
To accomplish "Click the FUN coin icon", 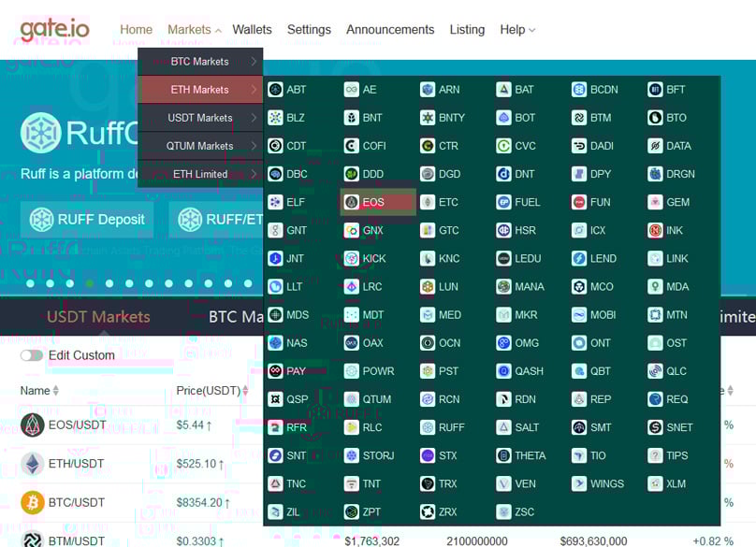I will tap(579, 202).
